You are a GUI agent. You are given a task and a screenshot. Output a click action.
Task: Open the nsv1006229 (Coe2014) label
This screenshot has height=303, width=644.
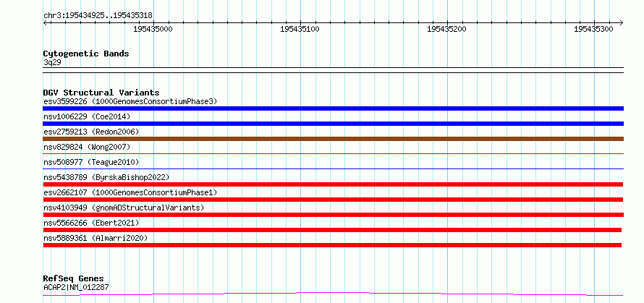tap(87, 116)
